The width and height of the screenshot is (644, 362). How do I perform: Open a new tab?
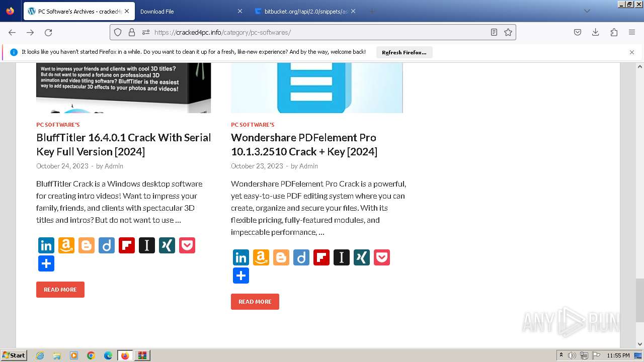[x=372, y=11]
